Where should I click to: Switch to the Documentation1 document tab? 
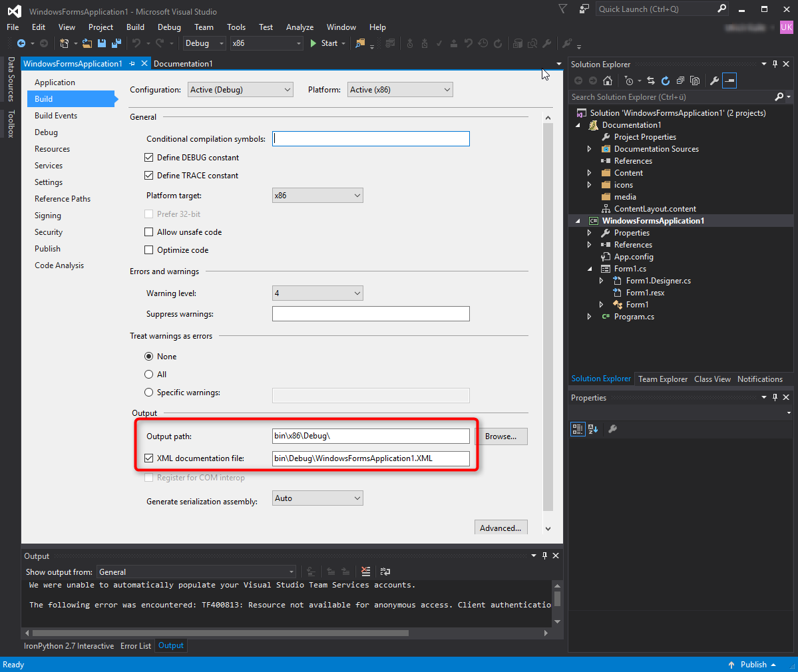tap(183, 64)
